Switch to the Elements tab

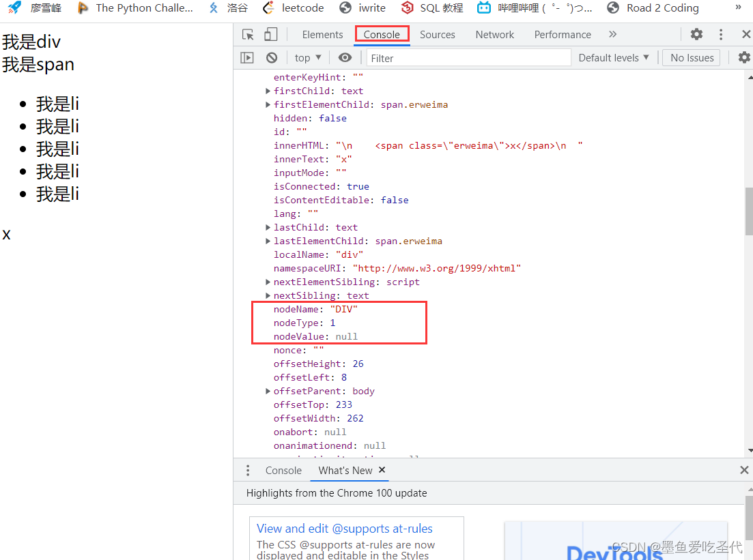(322, 35)
